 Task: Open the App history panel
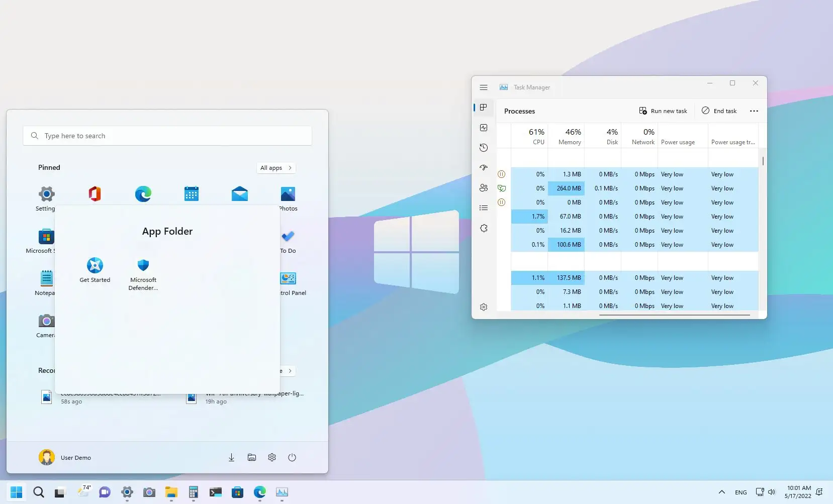pos(484,147)
